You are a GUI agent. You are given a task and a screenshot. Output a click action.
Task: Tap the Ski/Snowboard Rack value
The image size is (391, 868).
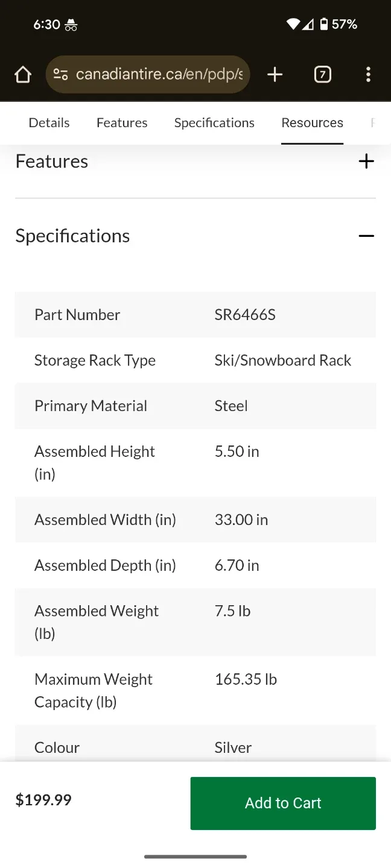coord(282,360)
